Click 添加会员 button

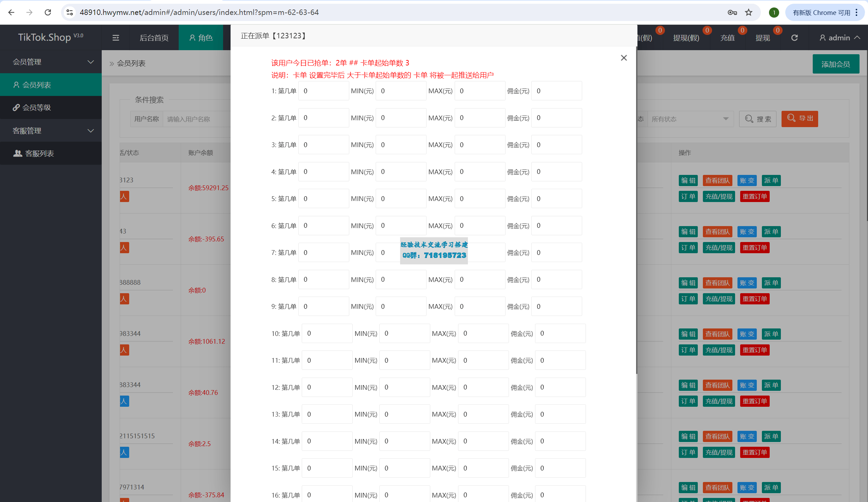[836, 64]
